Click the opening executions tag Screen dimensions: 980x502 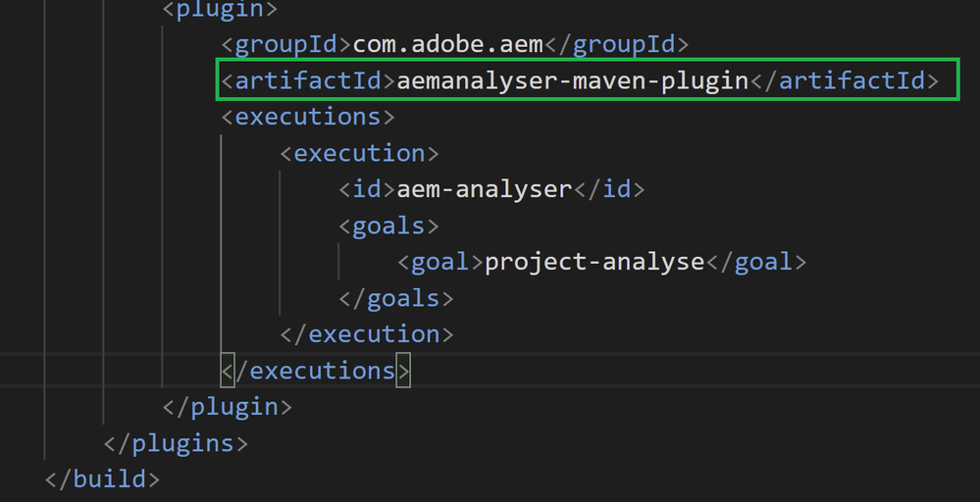[x=308, y=117]
